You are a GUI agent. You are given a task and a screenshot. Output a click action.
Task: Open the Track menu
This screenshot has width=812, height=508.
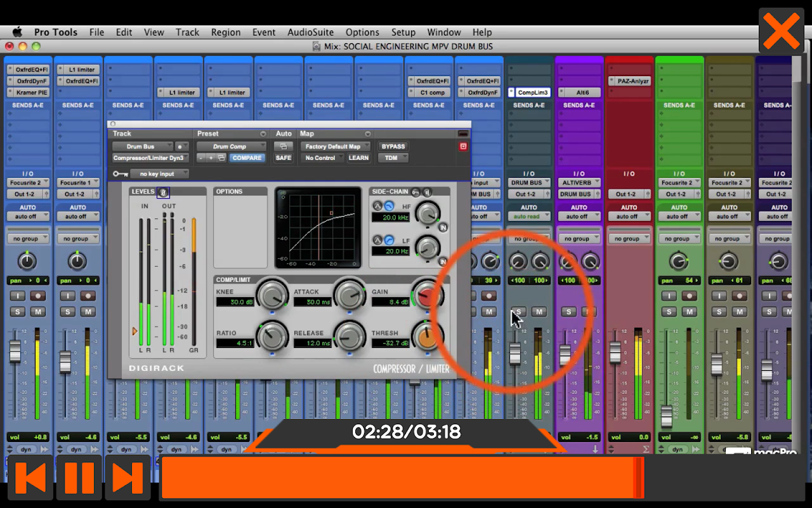click(x=187, y=32)
